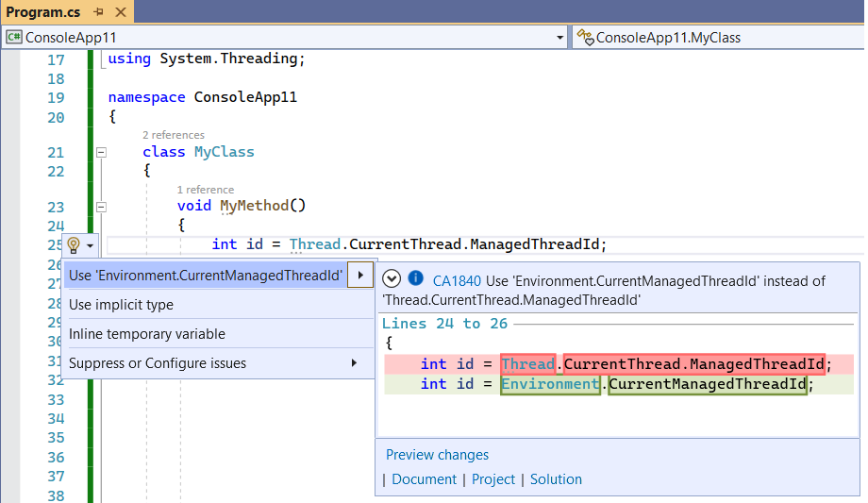Click the namespace ConsoleApp11 declaration
Screen dimensions: 868x503
point(203,97)
